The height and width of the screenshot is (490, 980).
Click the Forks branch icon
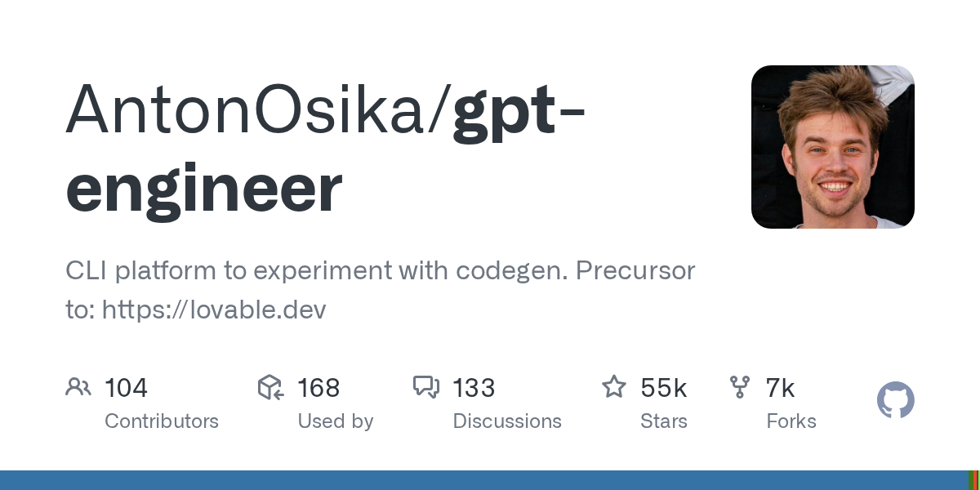[x=740, y=387]
